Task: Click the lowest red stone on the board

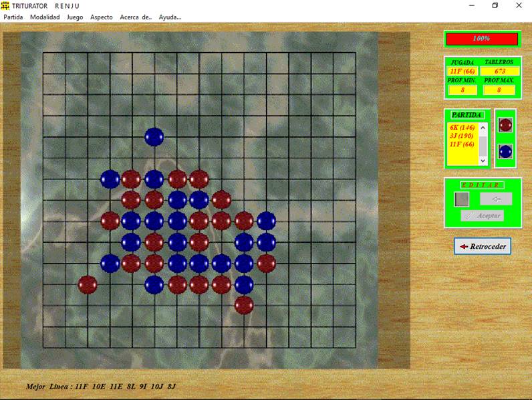Action: 244,305
